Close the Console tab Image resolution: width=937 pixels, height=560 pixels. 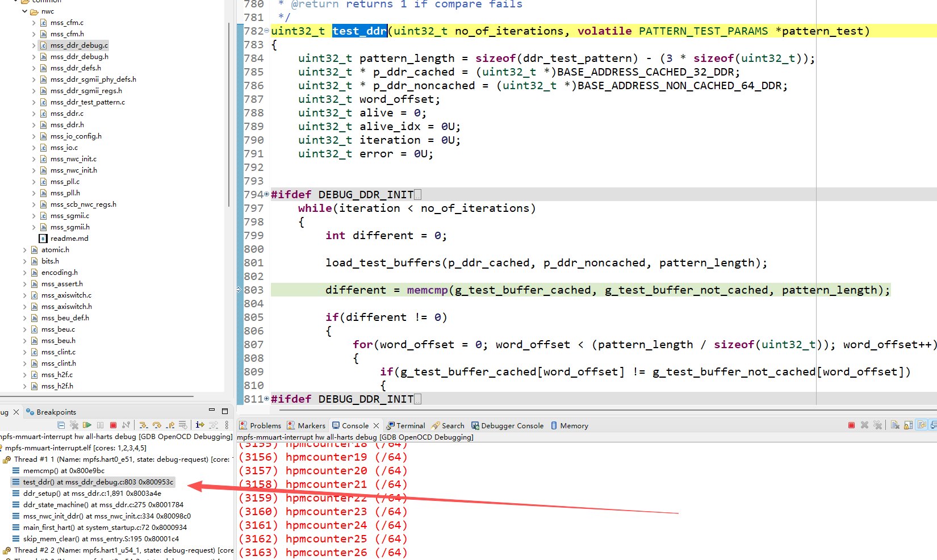[x=376, y=425]
